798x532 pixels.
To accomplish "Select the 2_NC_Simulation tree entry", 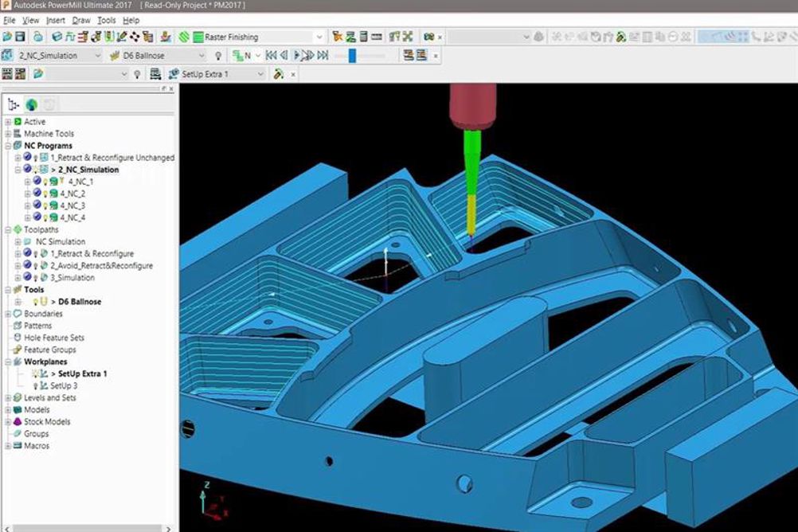I will tap(88, 170).
